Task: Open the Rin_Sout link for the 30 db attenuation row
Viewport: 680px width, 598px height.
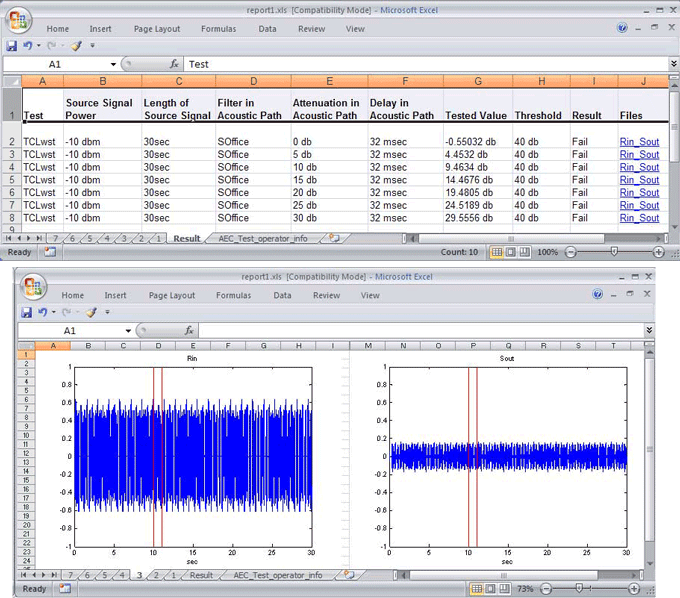Action: point(639,218)
